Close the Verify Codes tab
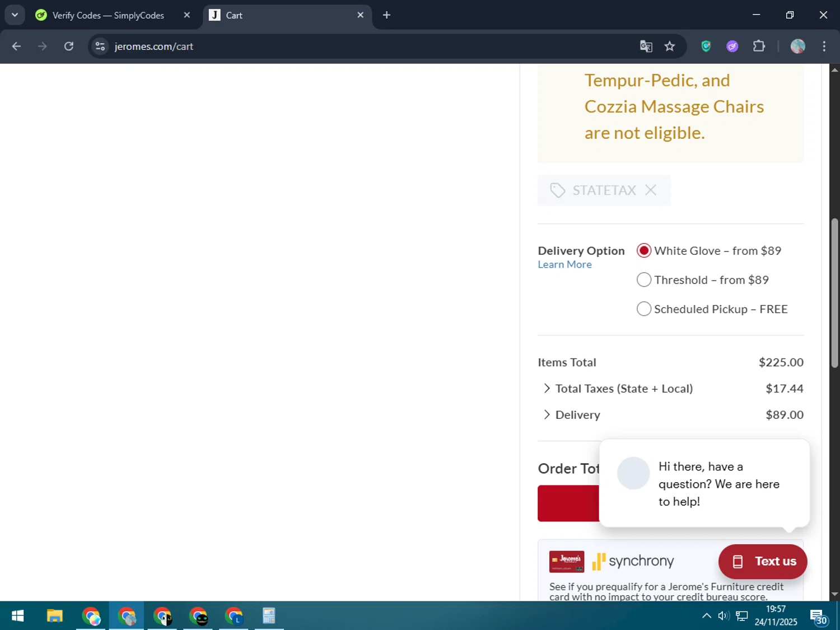 point(187,15)
